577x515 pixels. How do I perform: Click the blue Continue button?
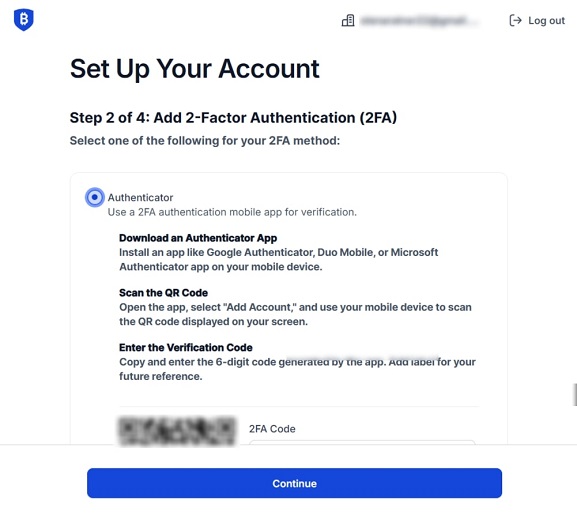[294, 483]
